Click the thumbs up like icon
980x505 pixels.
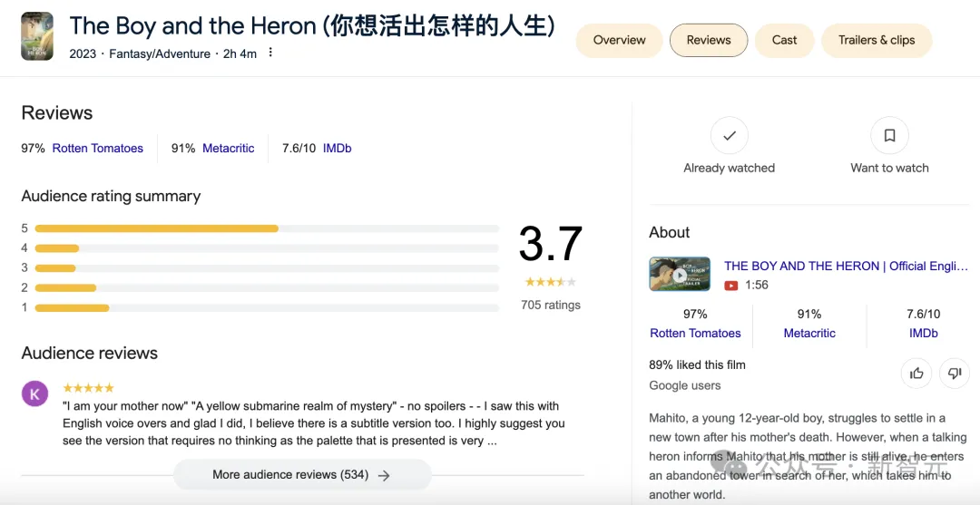(916, 373)
